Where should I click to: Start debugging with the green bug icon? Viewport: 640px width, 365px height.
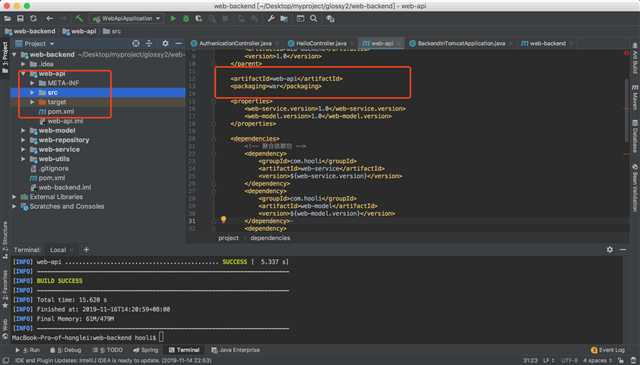tap(186, 19)
